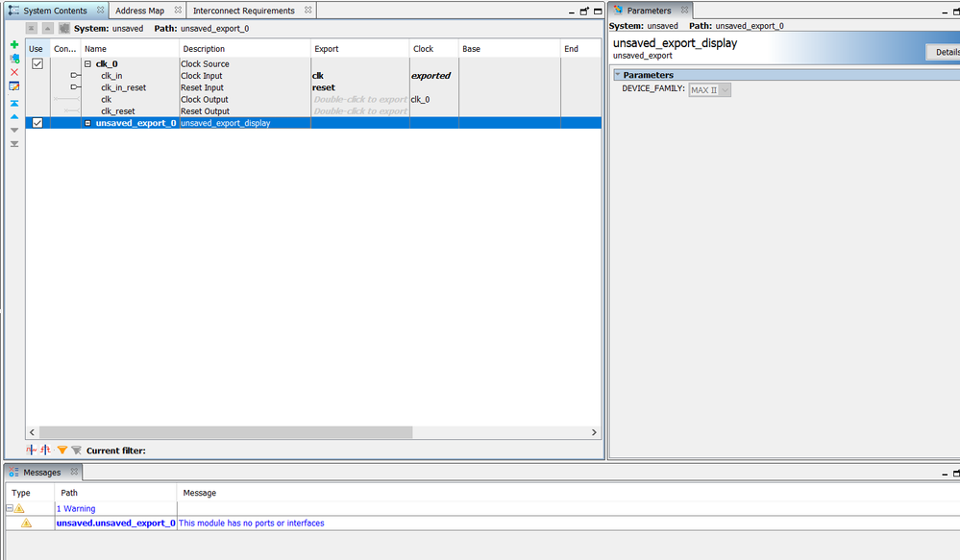Viewport: 960px width, 560px height.
Task: Click the warning icon on the 1 Warning row
Action: point(19,508)
